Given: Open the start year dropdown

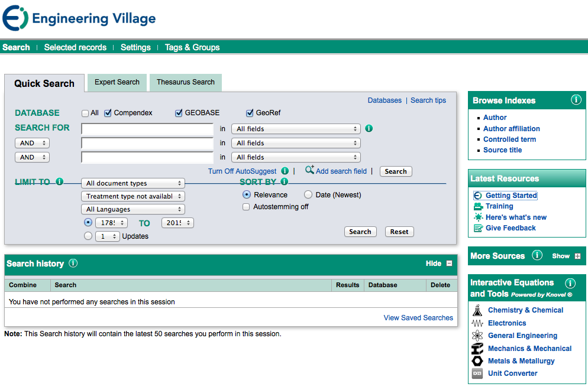Looking at the screenshot, I should pyautogui.click(x=111, y=223).
